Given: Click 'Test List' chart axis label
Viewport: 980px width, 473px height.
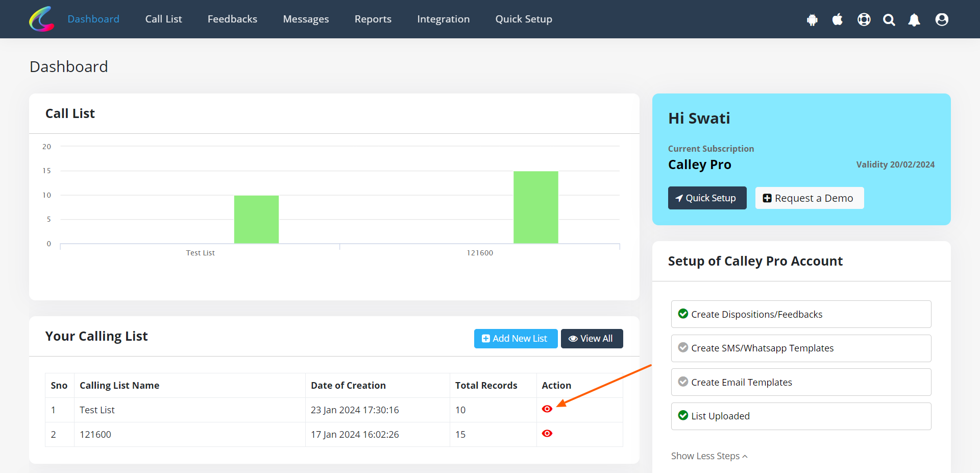Looking at the screenshot, I should click(x=200, y=253).
